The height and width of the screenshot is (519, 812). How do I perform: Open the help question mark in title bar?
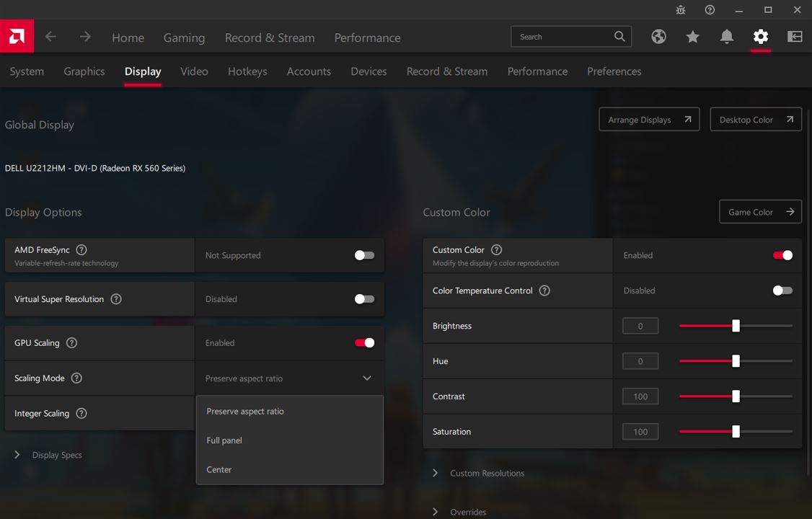pos(710,10)
